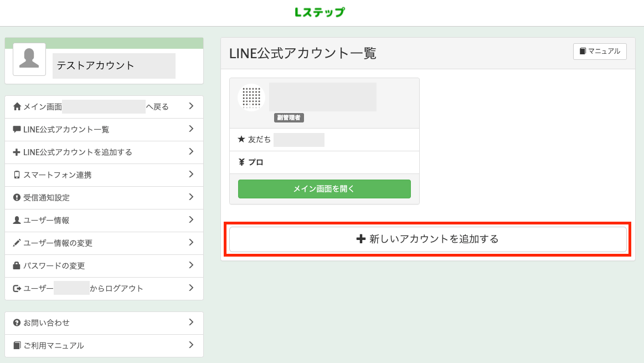The image size is (644, 363).
Task: Click the yen icon beside プロ
Action: point(241,162)
